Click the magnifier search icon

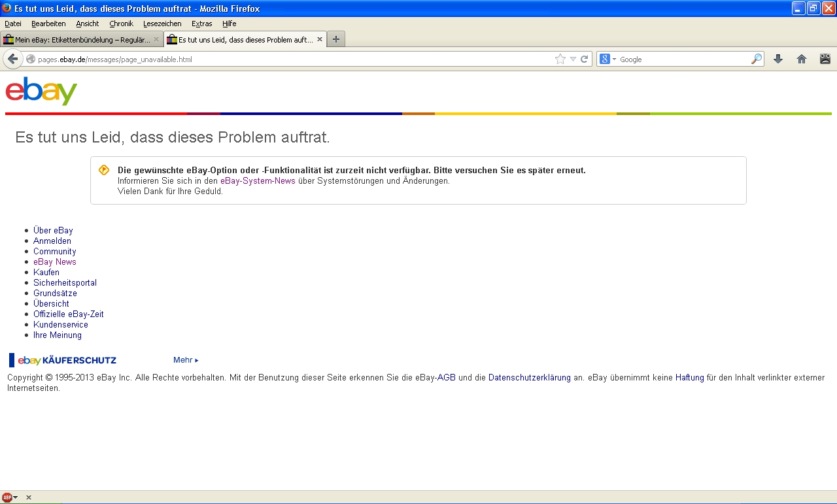pos(757,59)
